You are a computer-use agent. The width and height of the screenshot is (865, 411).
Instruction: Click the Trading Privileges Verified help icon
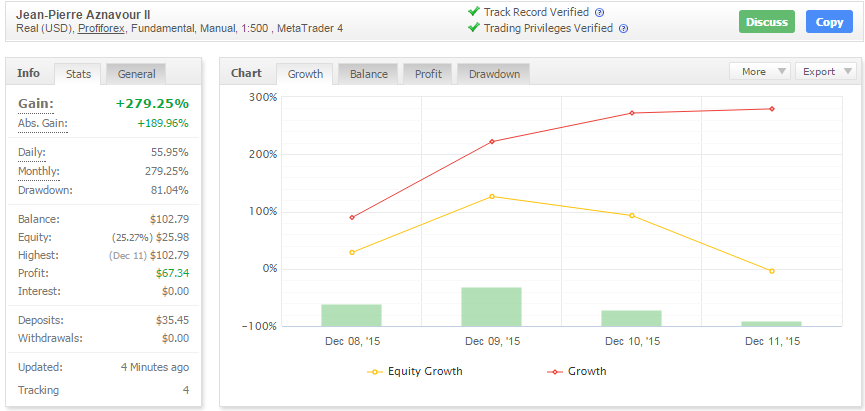[623, 28]
